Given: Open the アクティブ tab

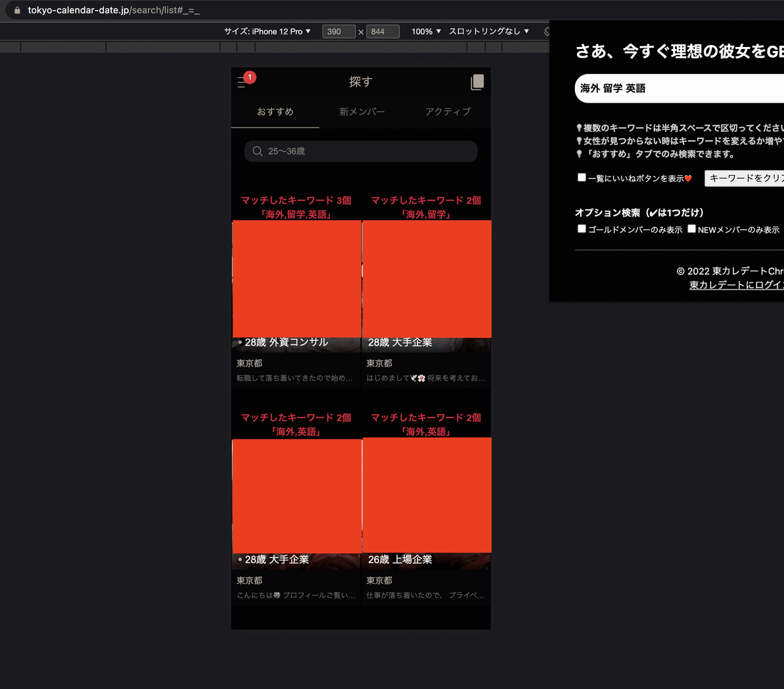Looking at the screenshot, I should tap(448, 112).
